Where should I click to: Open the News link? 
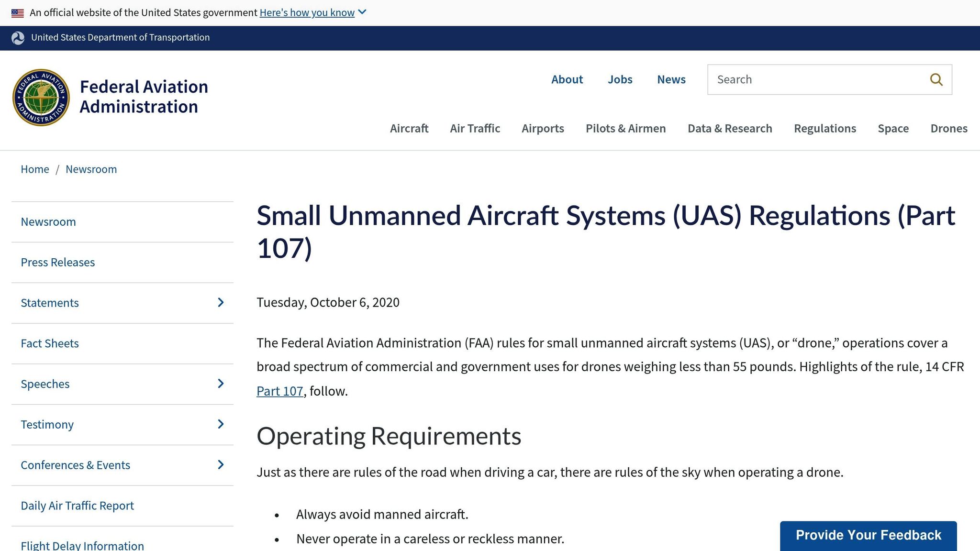(x=671, y=79)
